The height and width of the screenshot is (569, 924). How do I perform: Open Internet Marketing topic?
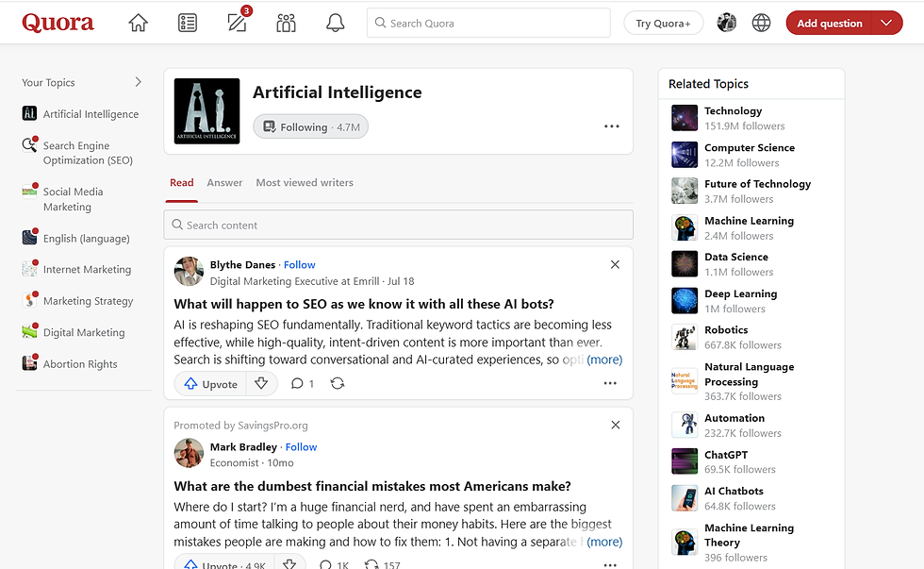(76, 269)
